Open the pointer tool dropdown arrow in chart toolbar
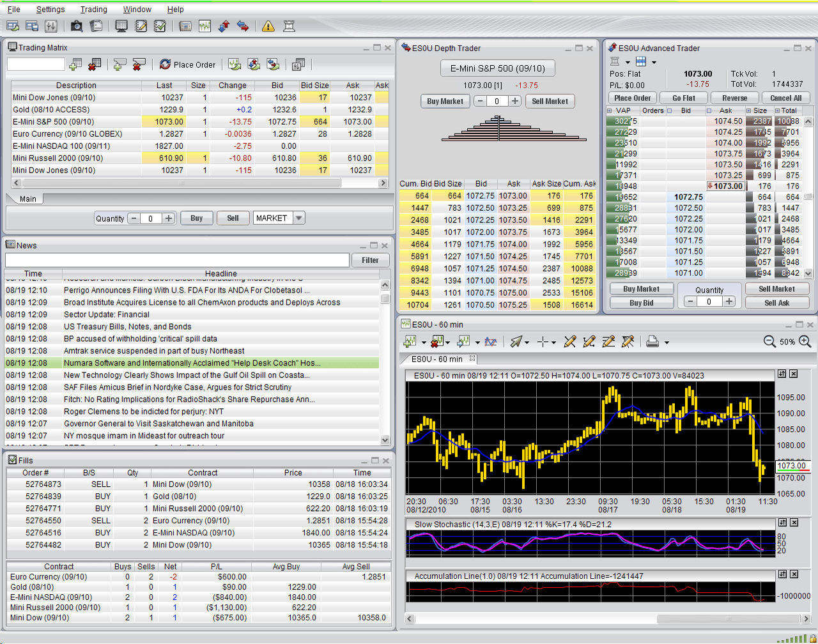Viewport: 818px width, 644px height. [527, 342]
